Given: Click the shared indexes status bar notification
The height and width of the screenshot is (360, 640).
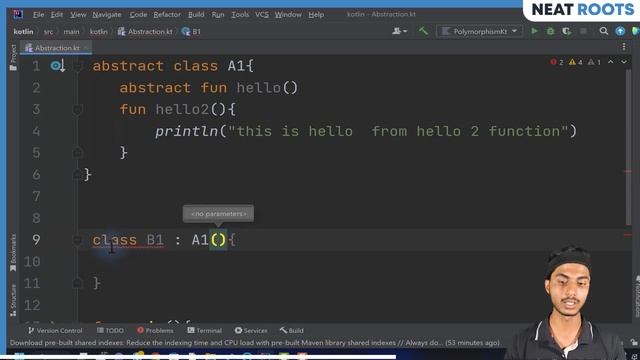Looking at the screenshot, I should pyautogui.click(x=255, y=343).
